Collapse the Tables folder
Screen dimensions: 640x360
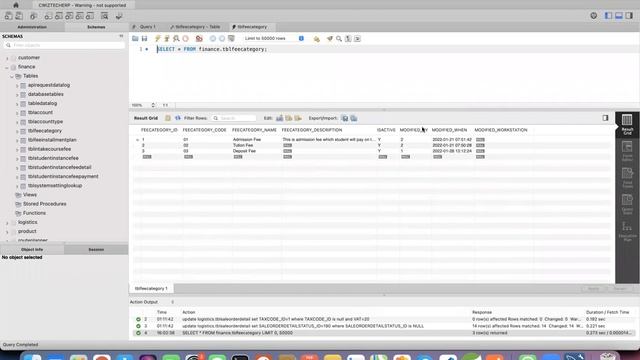[12, 76]
